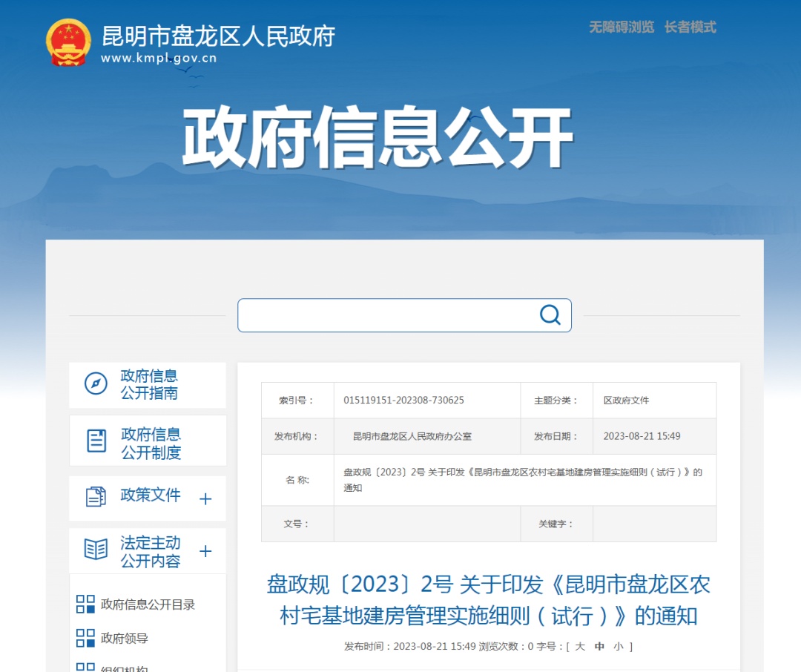Open 政府信息公开指南 menu item
This screenshot has width=801, height=672.
[x=149, y=384]
